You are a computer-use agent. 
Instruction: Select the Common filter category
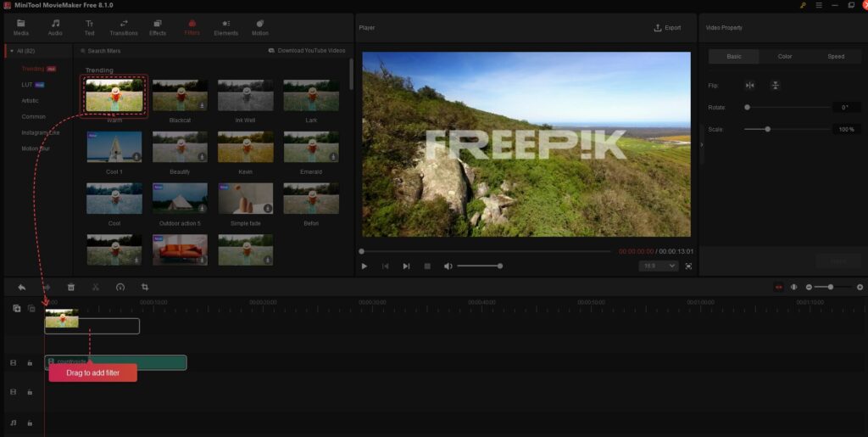(x=33, y=117)
